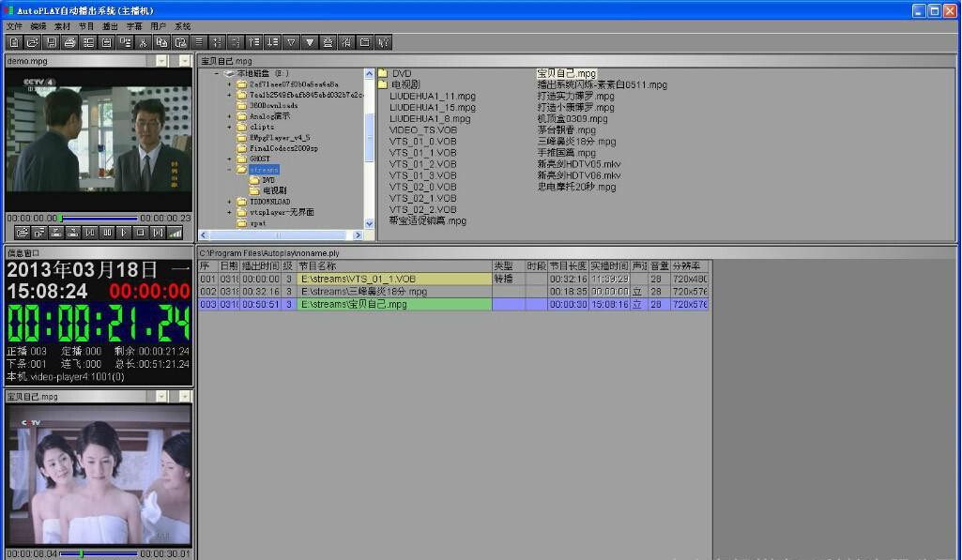Select playlist row 002 三峰鼻炎18分.mpg

(x=453, y=292)
